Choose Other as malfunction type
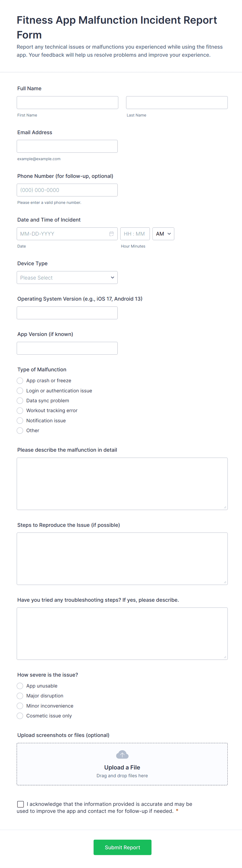Screen dimensions: 242x868 [20, 430]
